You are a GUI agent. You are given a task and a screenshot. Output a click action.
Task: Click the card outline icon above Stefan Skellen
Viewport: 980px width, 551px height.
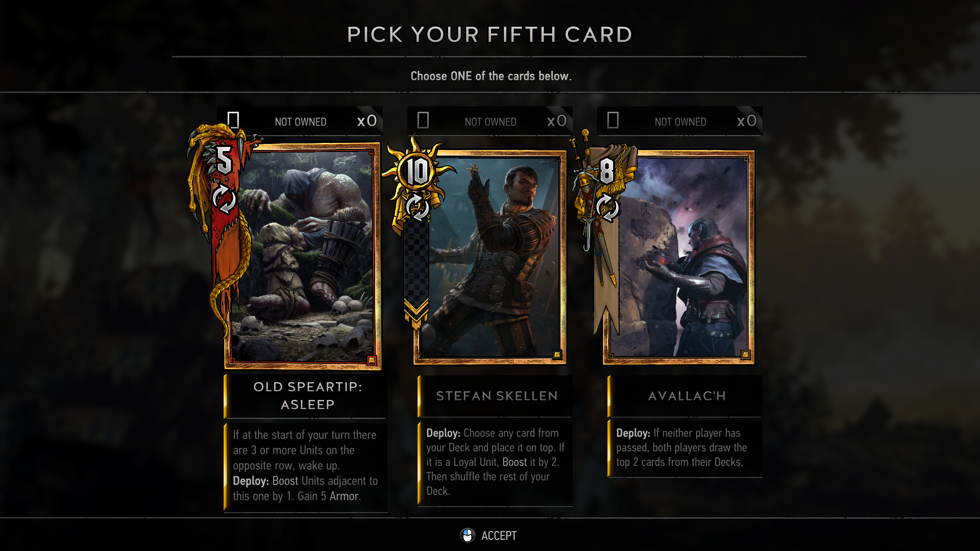click(423, 120)
